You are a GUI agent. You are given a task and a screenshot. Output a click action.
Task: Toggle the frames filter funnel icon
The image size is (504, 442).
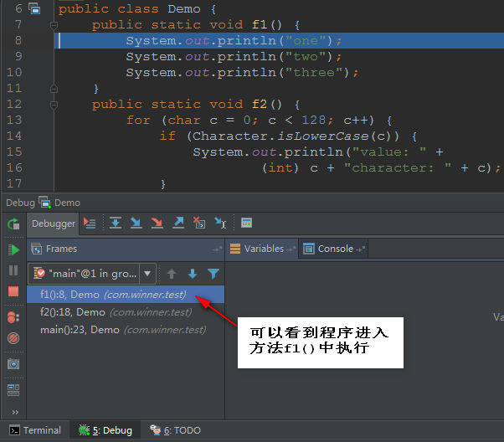click(213, 274)
